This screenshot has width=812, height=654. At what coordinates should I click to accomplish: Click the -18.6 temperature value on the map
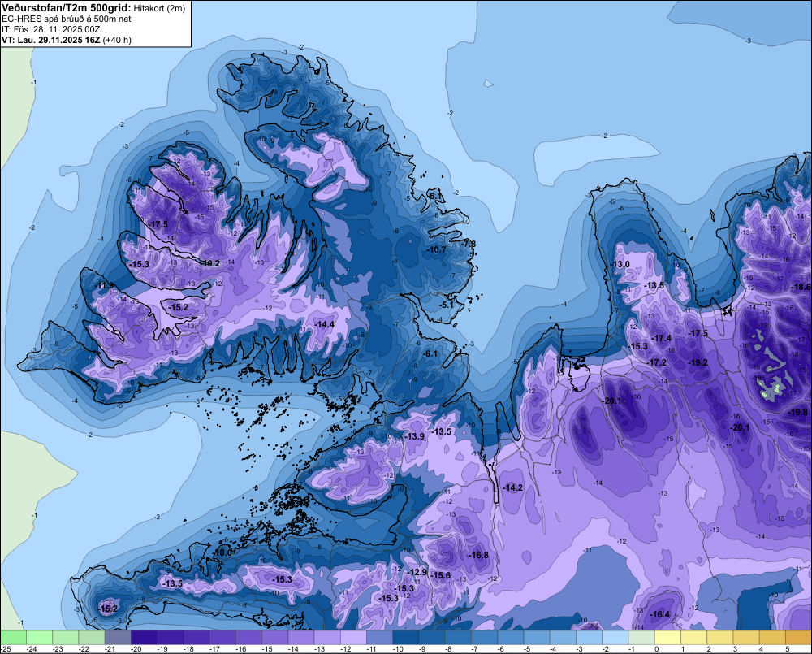(x=801, y=287)
